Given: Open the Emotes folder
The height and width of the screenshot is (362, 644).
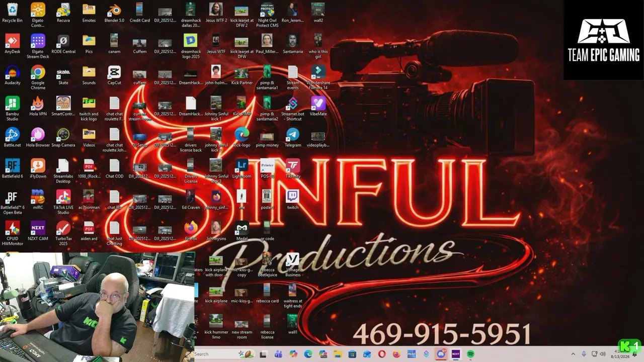Looking at the screenshot, I should pyautogui.click(x=89, y=13).
